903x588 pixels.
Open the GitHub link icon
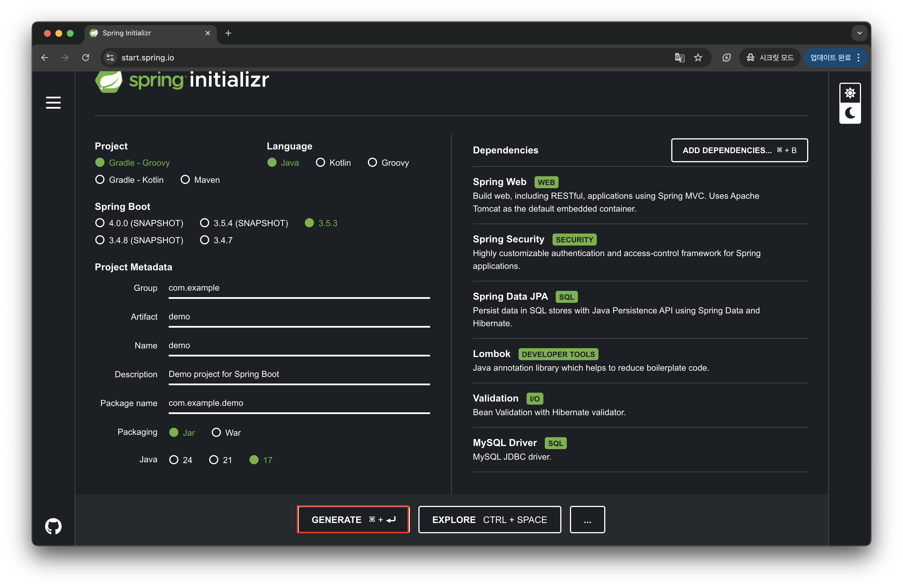pyautogui.click(x=53, y=526)
